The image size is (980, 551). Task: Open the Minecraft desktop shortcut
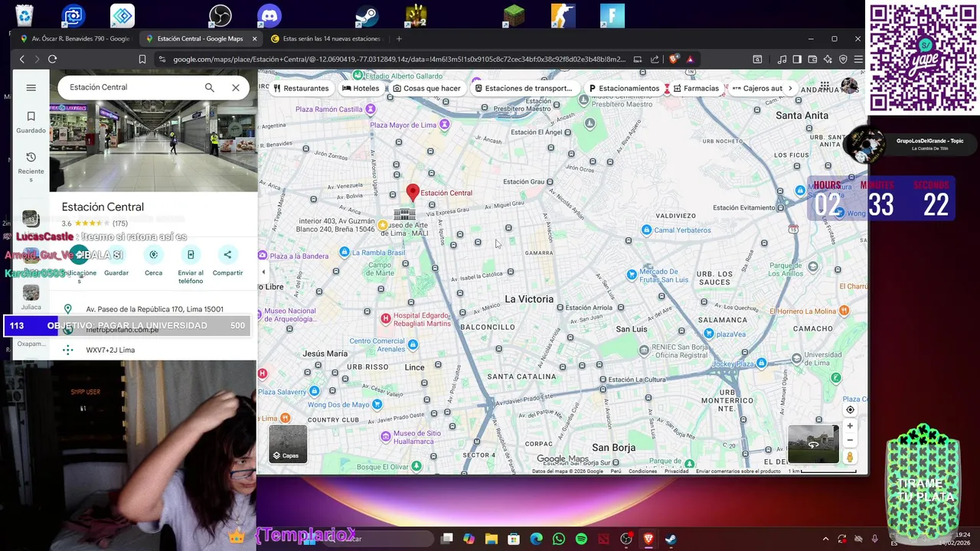click(x=514, y=15)
